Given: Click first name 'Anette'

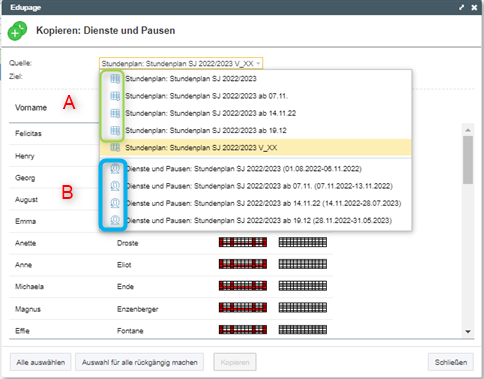Looking at the screenshot, I should click(x=25, y=243).
